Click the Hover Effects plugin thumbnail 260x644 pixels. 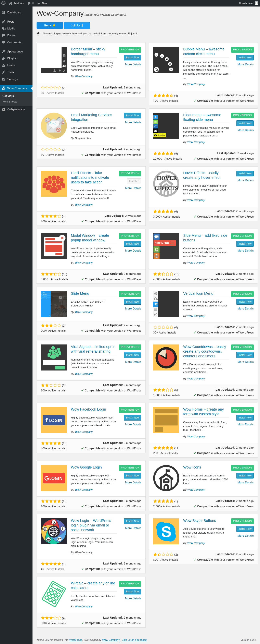click(x=166, y=184)
